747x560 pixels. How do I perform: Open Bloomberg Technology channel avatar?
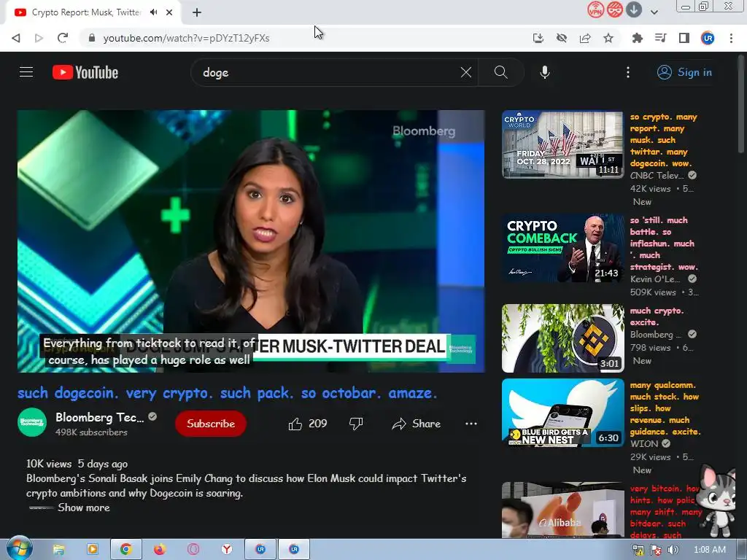32,422
